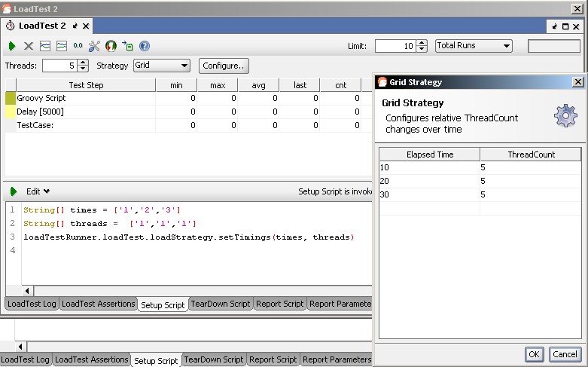The width and height of the screenshot is (588, 367).
Task: Click the cancel LoadTest X icon
Action: point(29,46)
